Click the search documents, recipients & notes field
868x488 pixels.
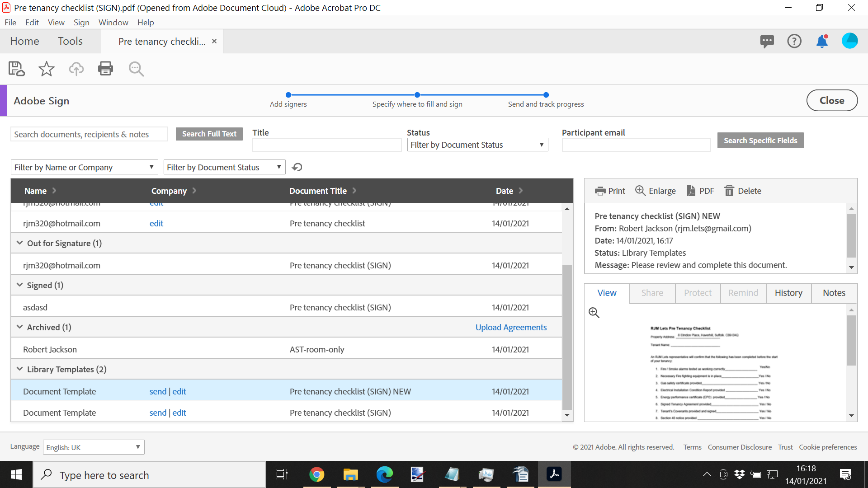(x=89, y=134)
